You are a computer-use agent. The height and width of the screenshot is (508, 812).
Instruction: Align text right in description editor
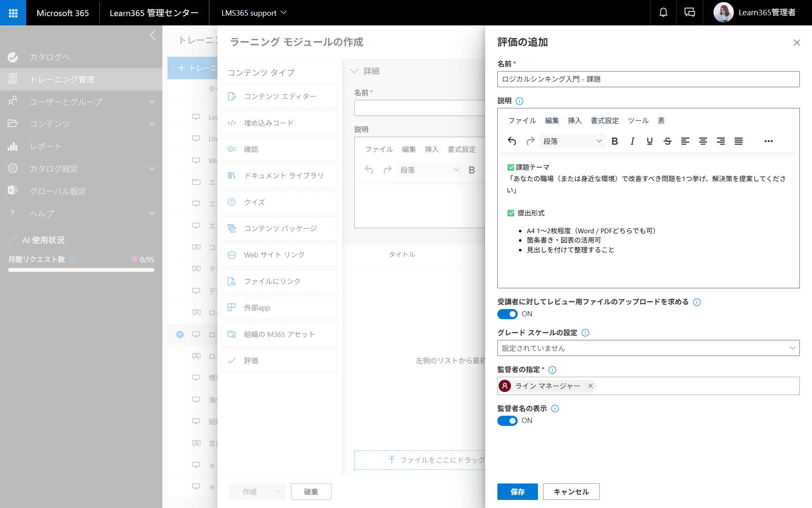pos(721,141)
